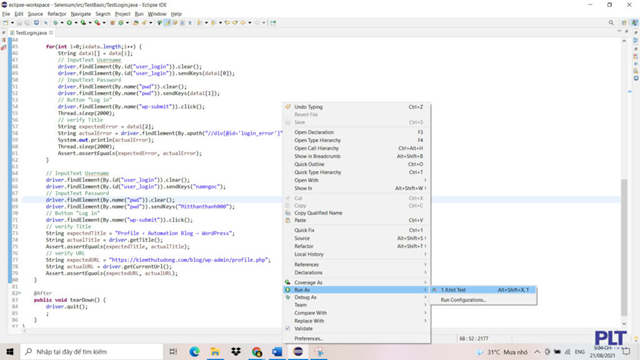Open the Navigate menu in the menu bar

click(80, 14)
